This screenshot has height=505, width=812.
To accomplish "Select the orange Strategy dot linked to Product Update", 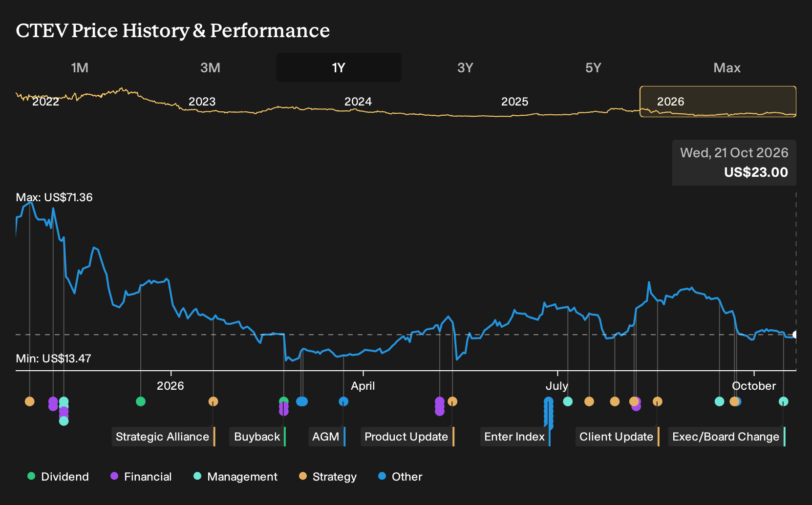I will coord(452,401).
